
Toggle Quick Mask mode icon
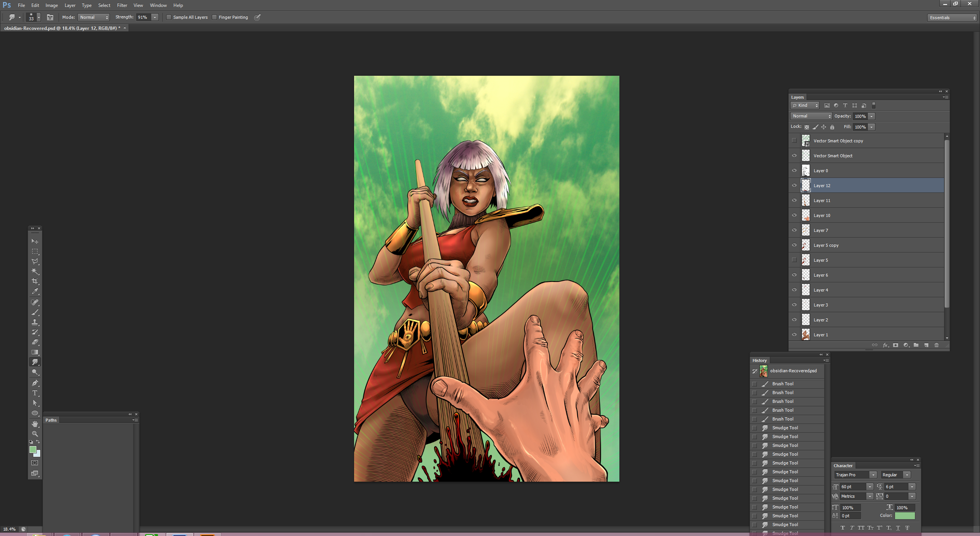35,463
